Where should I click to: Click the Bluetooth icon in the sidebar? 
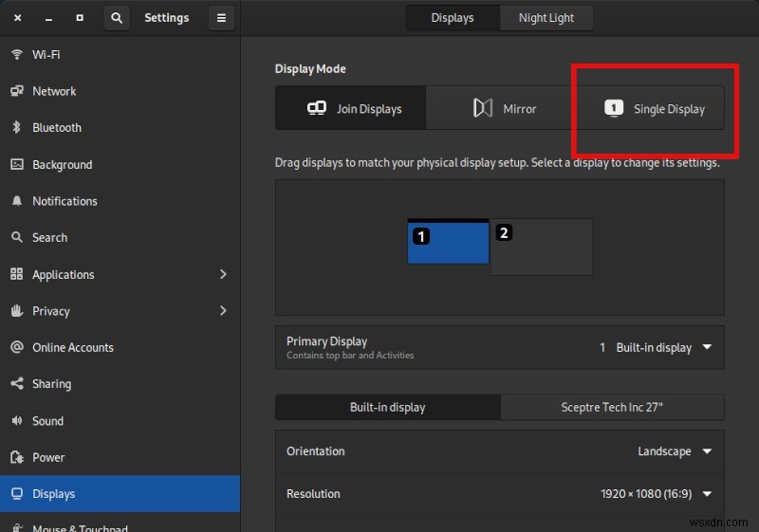click(16, 127)
